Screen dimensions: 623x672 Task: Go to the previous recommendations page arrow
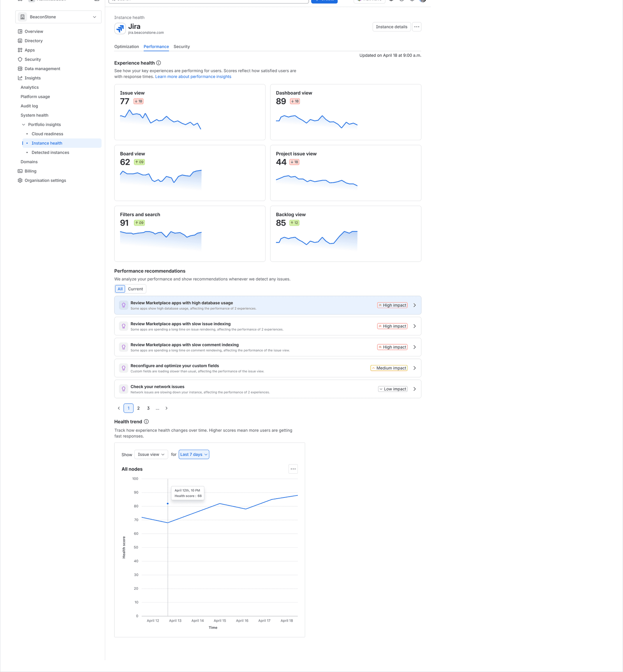tap(119, 409)
